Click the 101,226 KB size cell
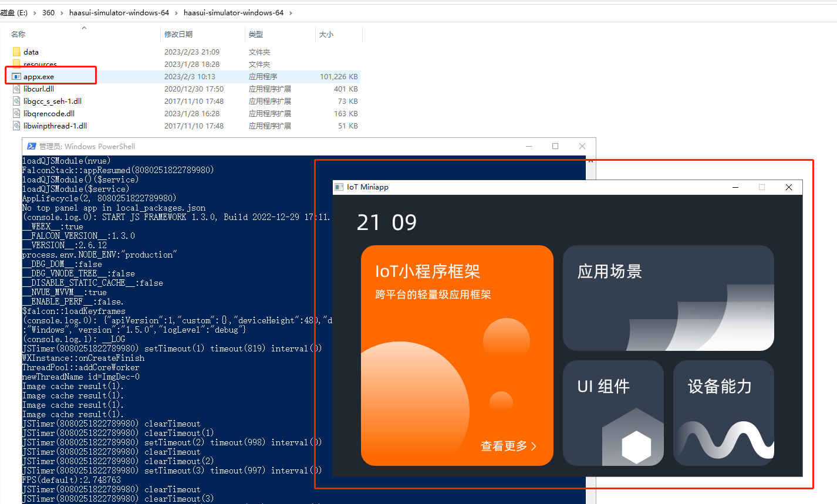Screen dimensions: 837x504 click(339, 77)
